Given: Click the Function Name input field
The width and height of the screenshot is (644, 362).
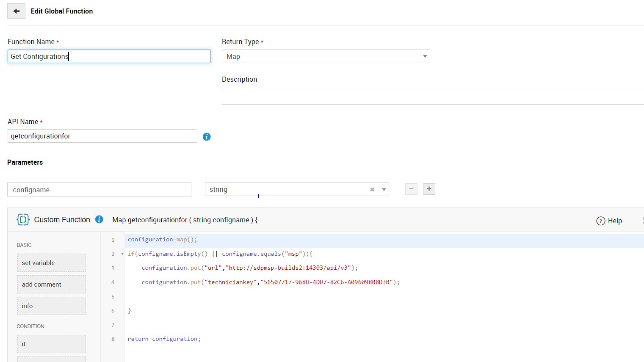Looking at the screenshot, I should click(x=109, y=56).
